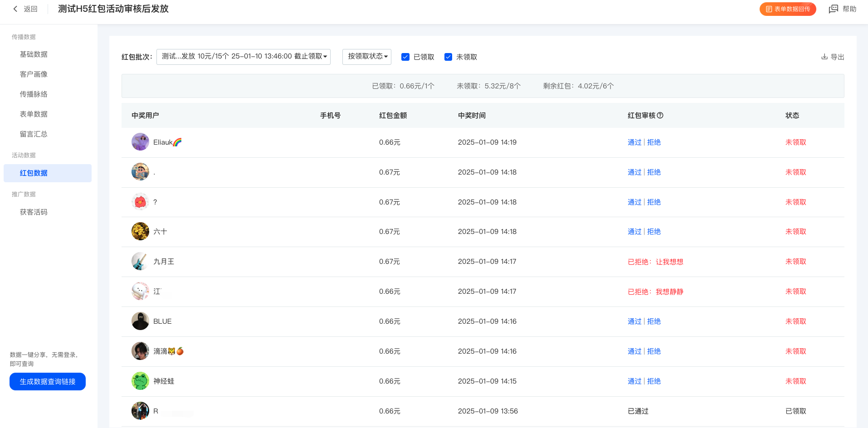
Task: Open 留言汇总 in the sidebar
Action: [x=34, y=134]
